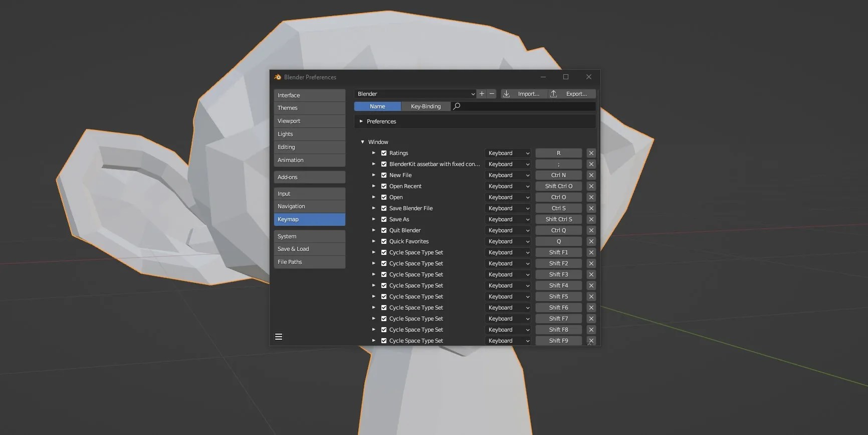
Task: Remove the Ratings keymap entry
Action: 591,153
